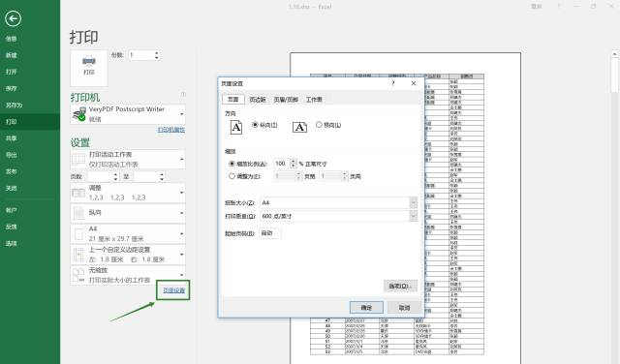This screenshot has width=620, height=364.
Task: Click the large Print (打印) printer button
Action: 89,68
